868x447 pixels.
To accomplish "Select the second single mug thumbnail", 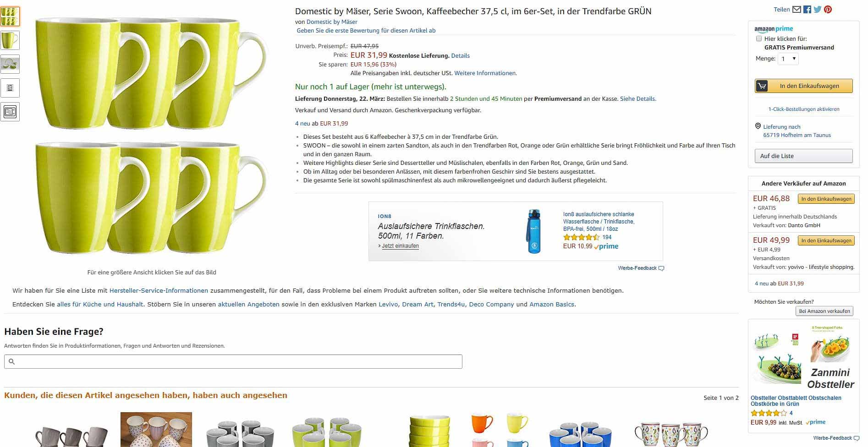I will [x=10, y=40].
